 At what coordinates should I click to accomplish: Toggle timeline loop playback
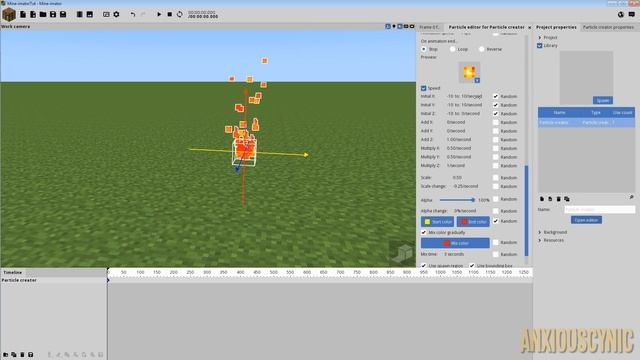pos(180,15)
